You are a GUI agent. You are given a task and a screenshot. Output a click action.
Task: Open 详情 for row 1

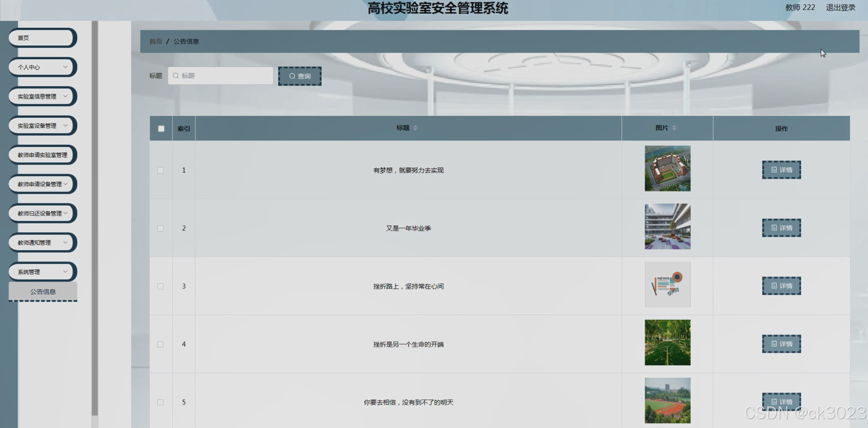pos(781,170)
